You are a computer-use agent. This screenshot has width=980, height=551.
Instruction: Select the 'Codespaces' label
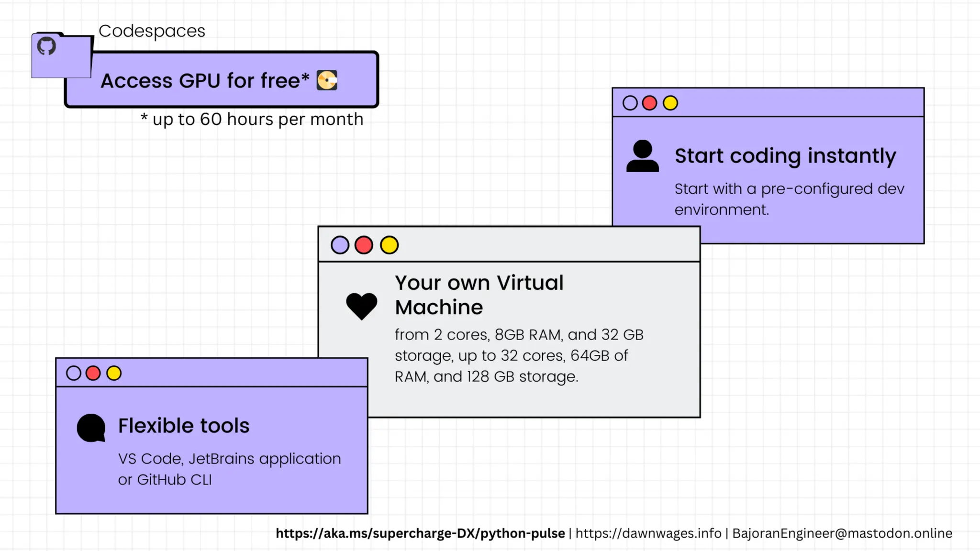[152, 31]
